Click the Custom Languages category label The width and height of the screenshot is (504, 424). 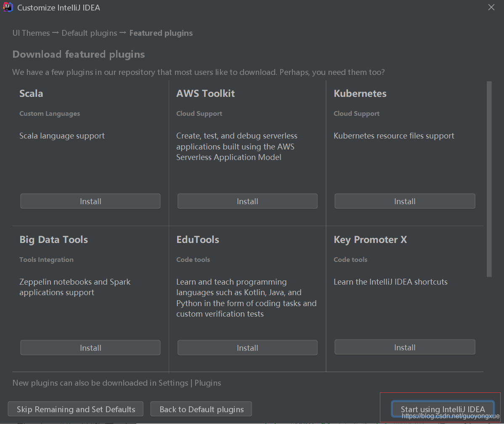point(50,114)
